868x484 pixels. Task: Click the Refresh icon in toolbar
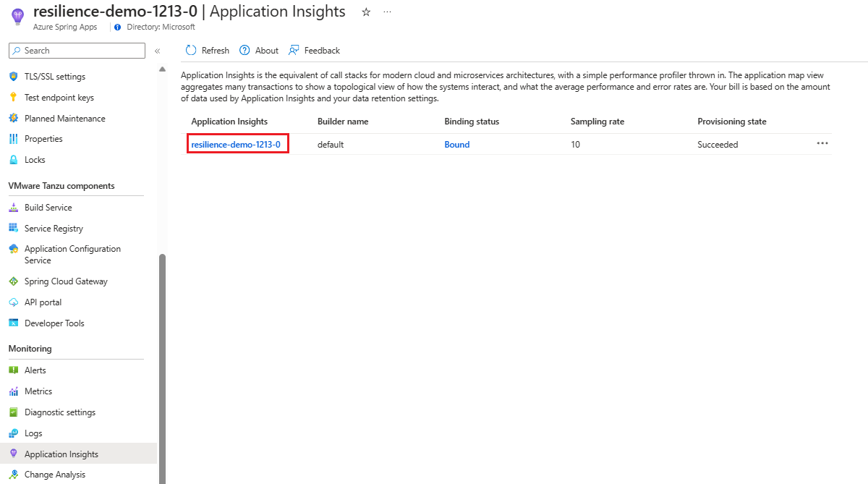(x=191, y=51)
